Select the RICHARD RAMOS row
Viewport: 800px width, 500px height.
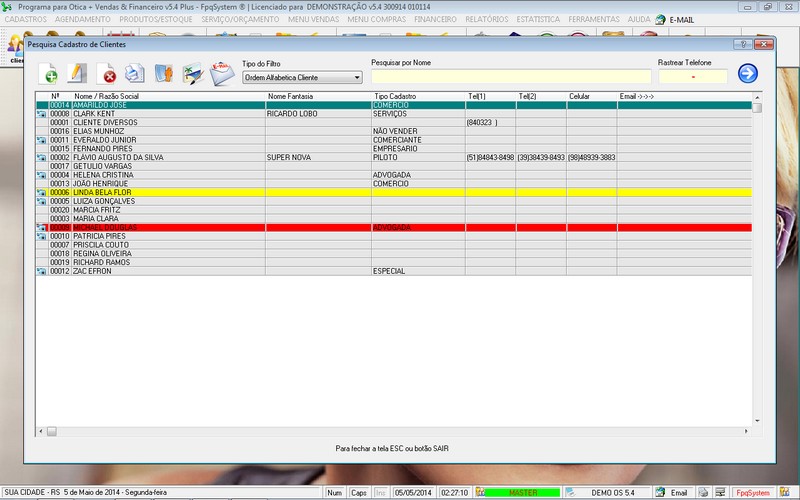click(394, 262)
